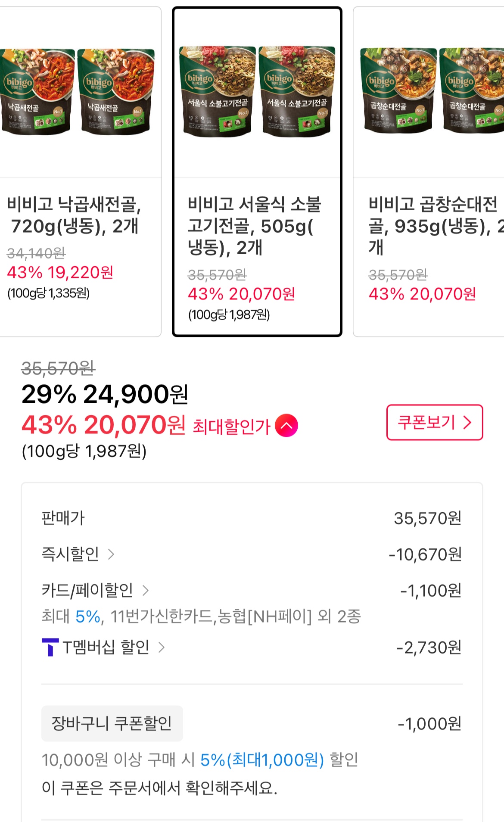This screenshot has height=822, width=504.
Task: Select 비비고 서울식 소불고기전골 product image
Action: click(x=257, y=91)
